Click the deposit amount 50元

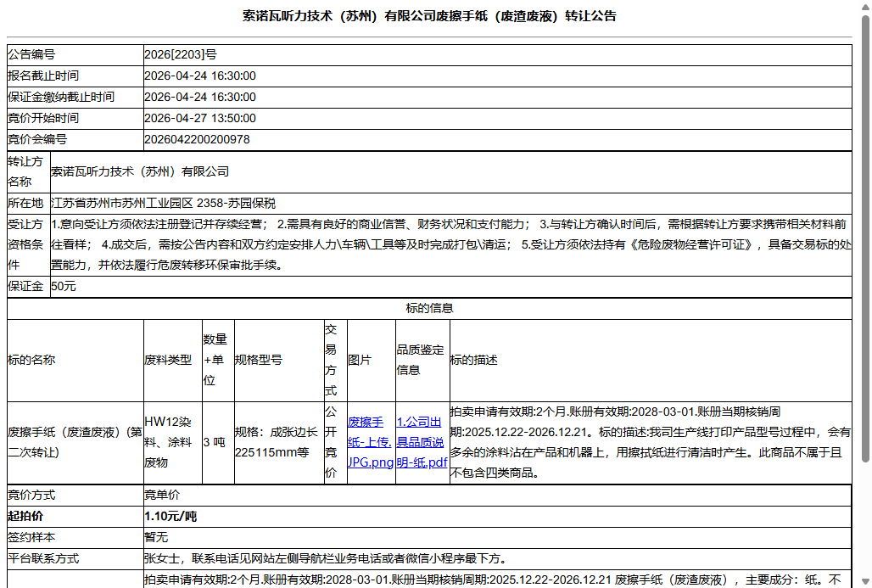pyautogui.click(x=64, y=287)
